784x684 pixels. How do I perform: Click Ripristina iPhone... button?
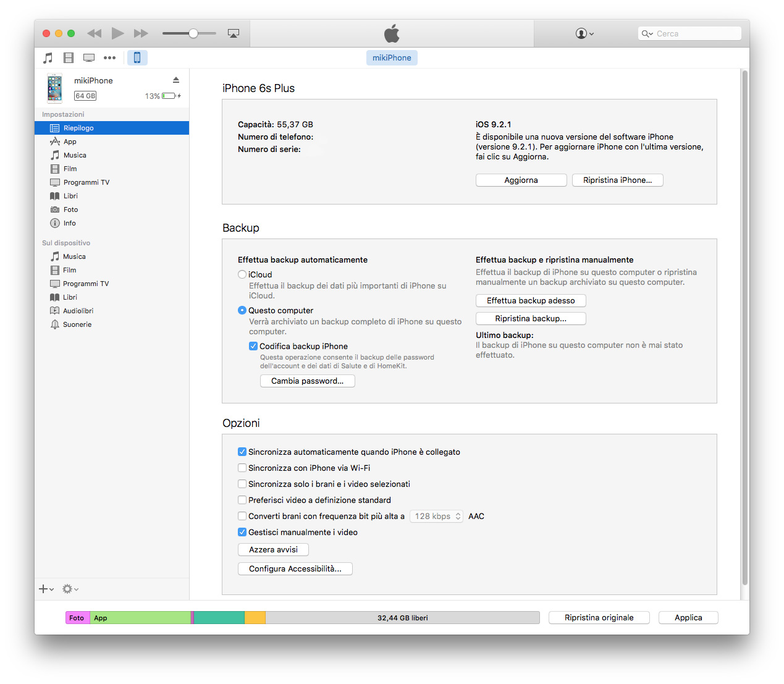(618, 180)
